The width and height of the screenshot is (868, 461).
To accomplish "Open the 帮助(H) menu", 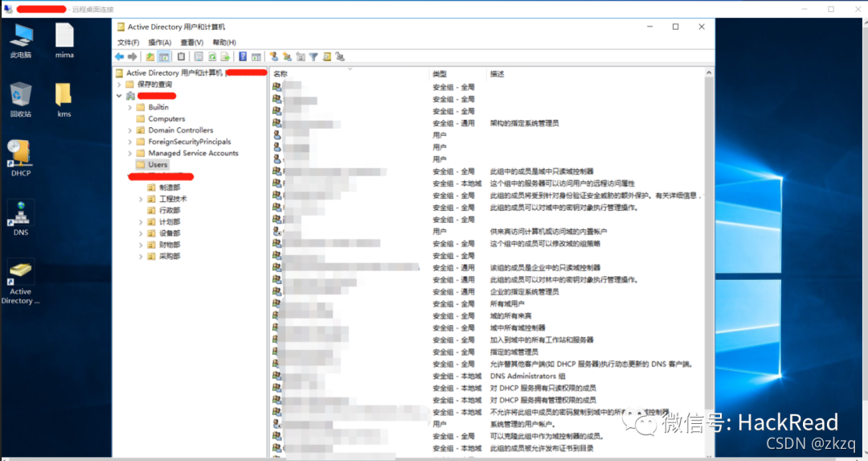I will pos(224,42).
